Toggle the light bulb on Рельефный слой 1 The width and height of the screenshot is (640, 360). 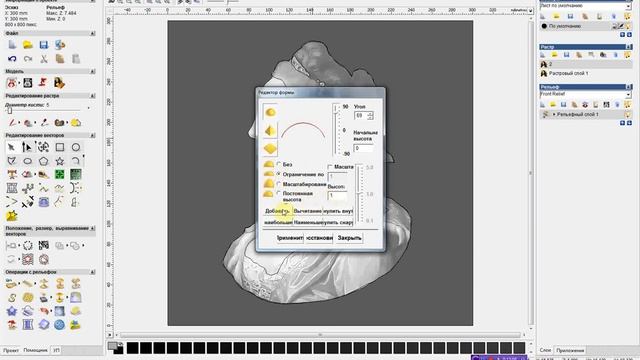click(x=628, y=115)
